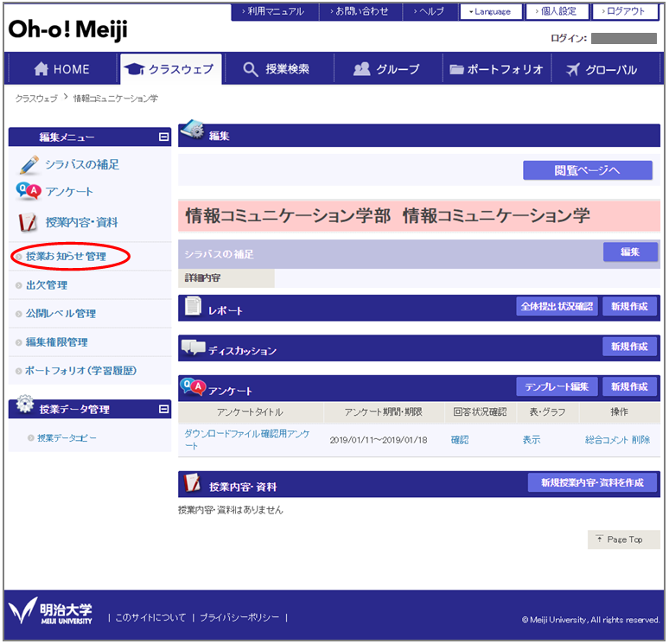Click the document icon in the レポート header
Viewport: 669px width, 644px height.
pos(194,306)
